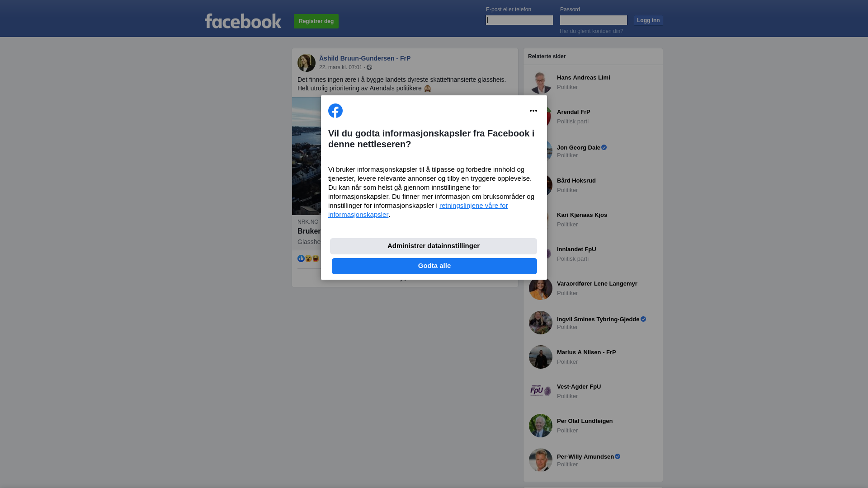868x488 pixels.
Task: Open Vest-Agder FpU page logo
Action: click(x=541, y=391)
